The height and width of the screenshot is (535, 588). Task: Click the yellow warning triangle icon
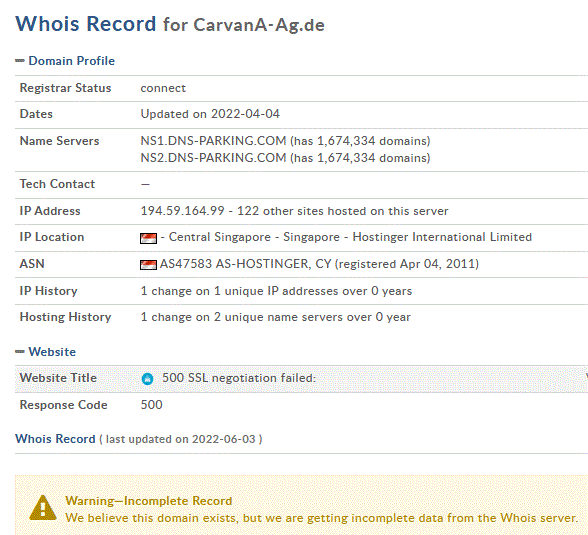(43, 508)
